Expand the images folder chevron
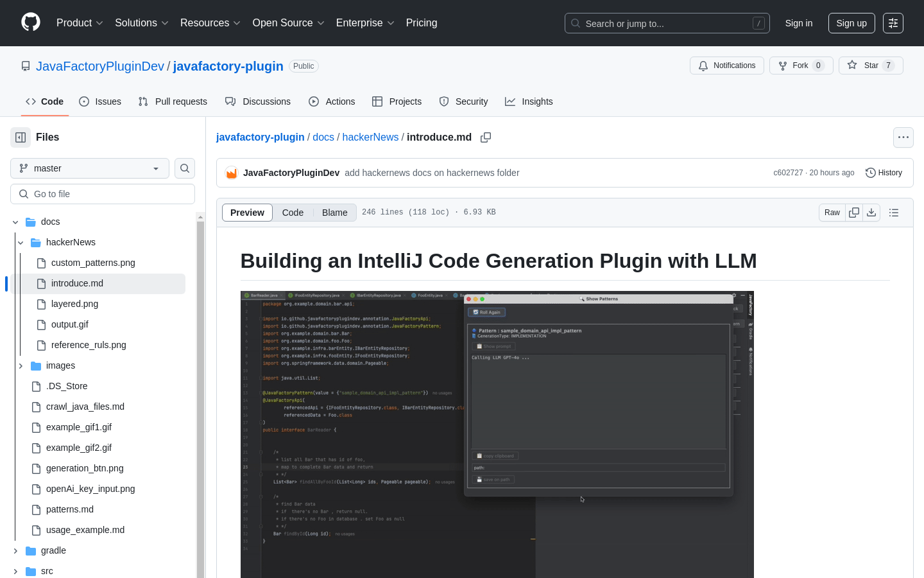This screenshot has width=924, height=578. coord(21,365)
